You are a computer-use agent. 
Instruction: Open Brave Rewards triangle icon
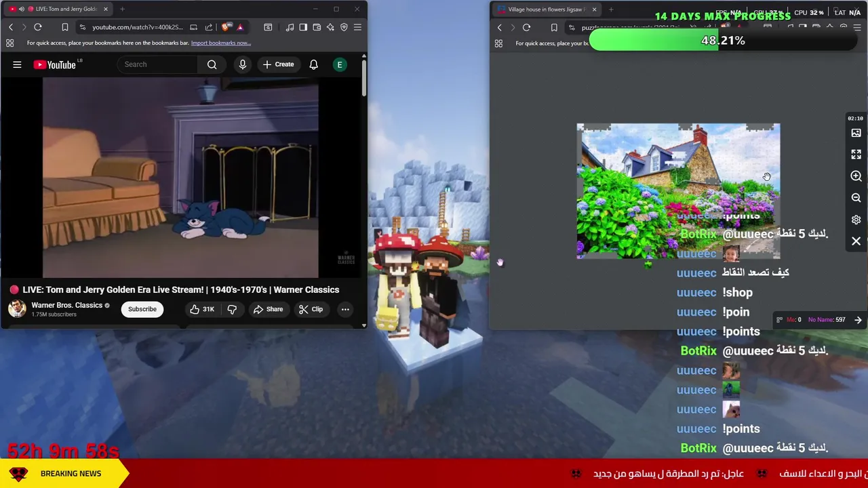[240, 27]
